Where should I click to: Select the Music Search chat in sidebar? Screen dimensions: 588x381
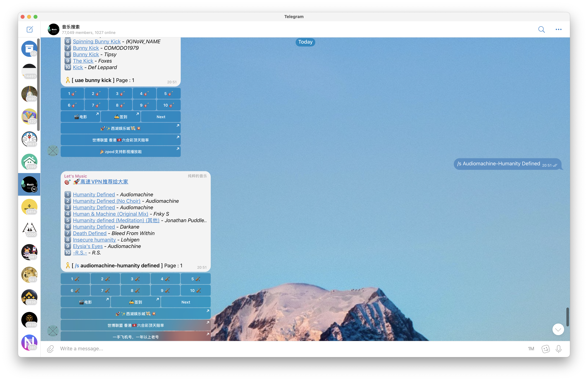click(29, 184)
